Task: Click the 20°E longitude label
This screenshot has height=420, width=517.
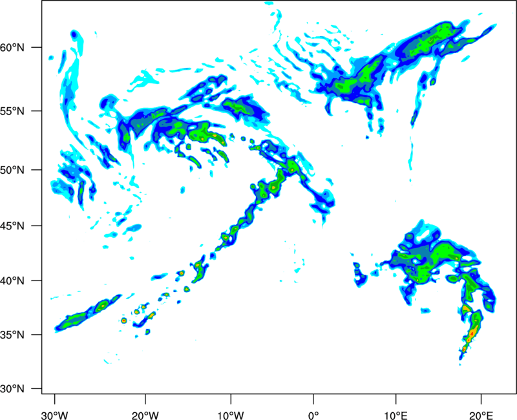Action: (481, 415)
